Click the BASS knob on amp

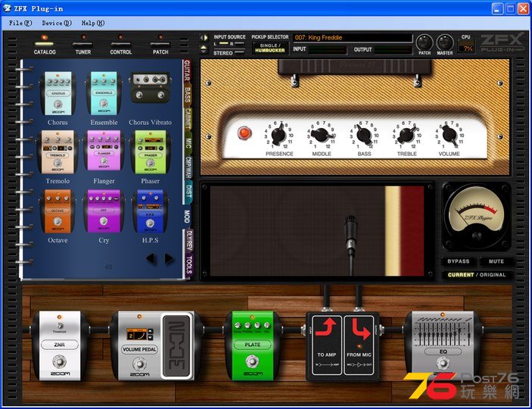coord(364,135)
